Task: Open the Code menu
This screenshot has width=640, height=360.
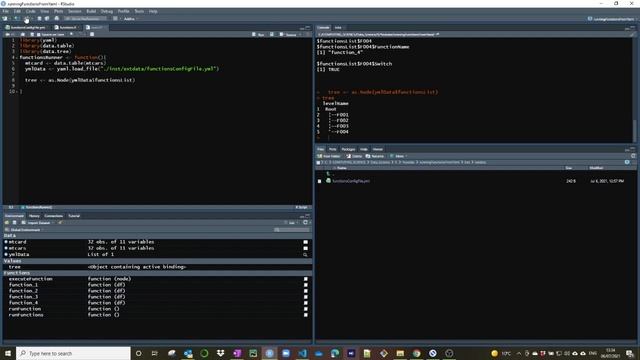Action: [x=31, y=11]
